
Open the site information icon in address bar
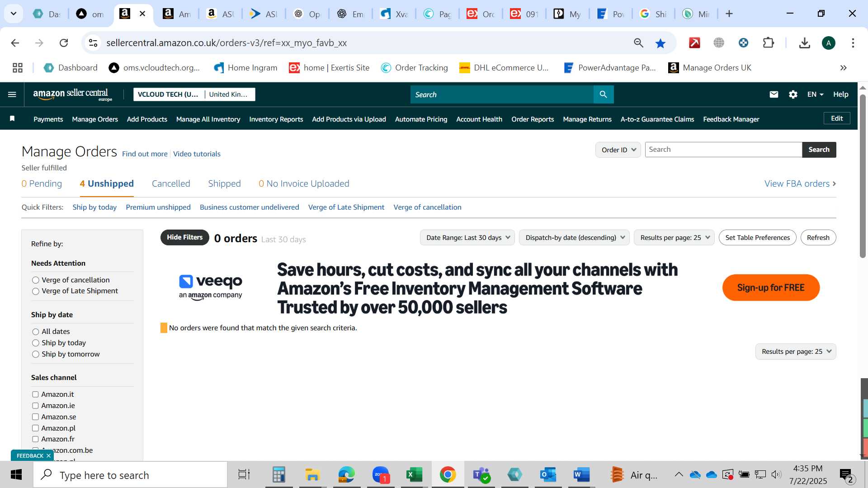tap(93, 43)
